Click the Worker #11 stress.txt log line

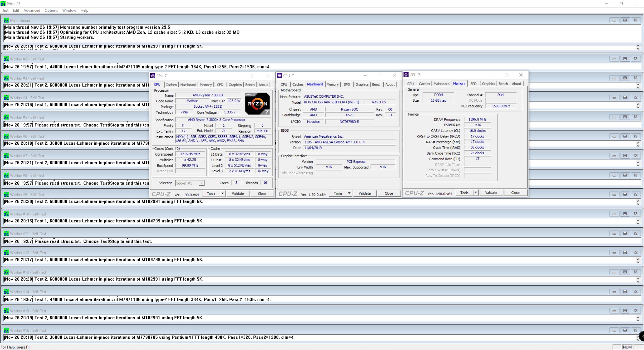tap(78, 241)
